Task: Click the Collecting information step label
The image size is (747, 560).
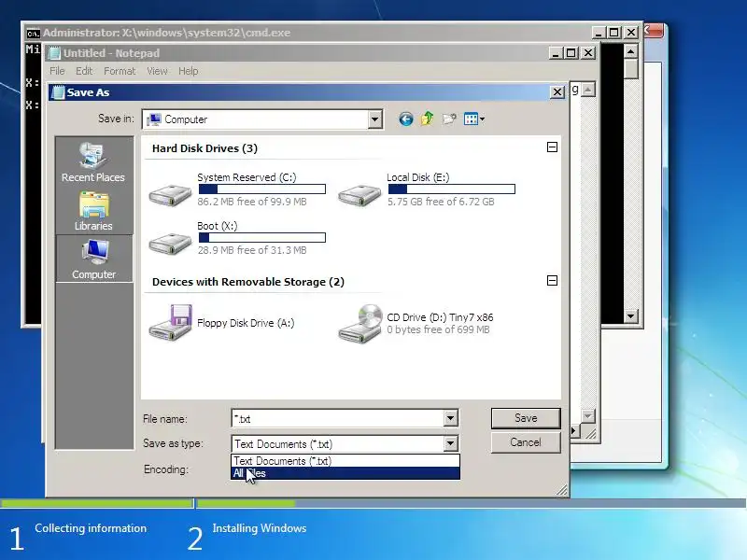Action: (91, 528)
